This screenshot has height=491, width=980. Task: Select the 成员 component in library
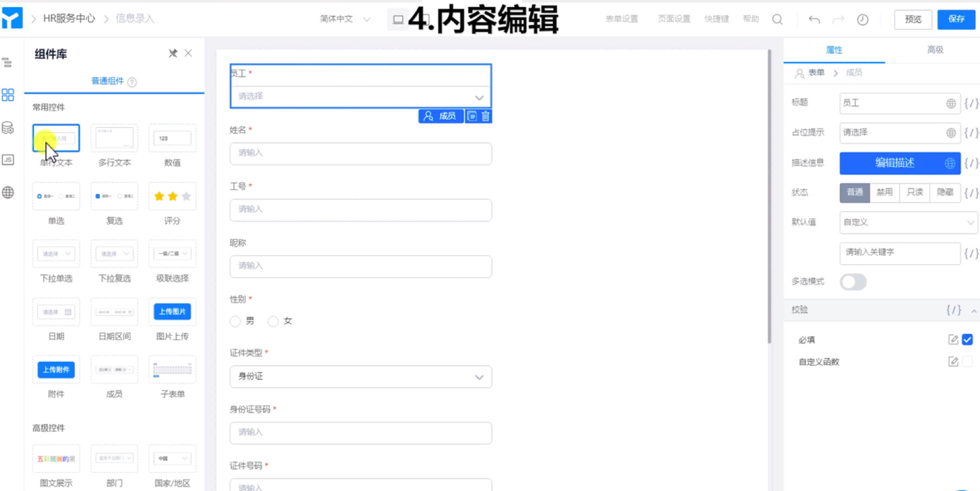pyautogui.click(x=114, y=370)
